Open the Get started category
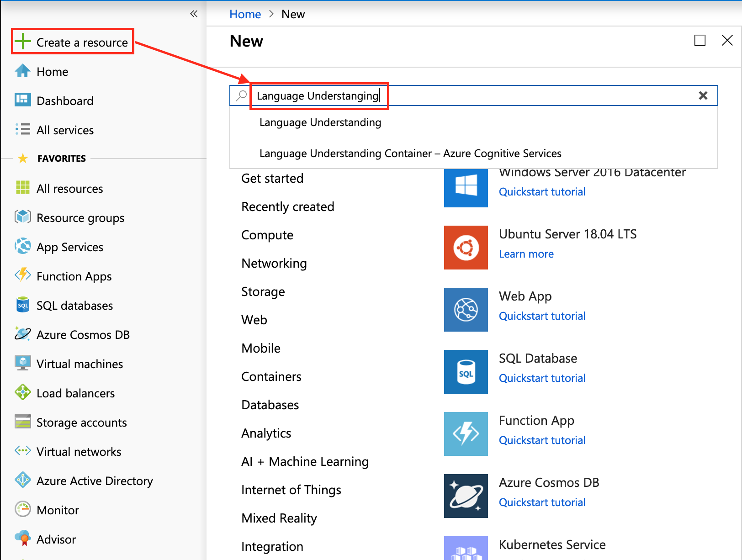The height and width of the screenshot is (560, 742). click(x=272, y=178)
